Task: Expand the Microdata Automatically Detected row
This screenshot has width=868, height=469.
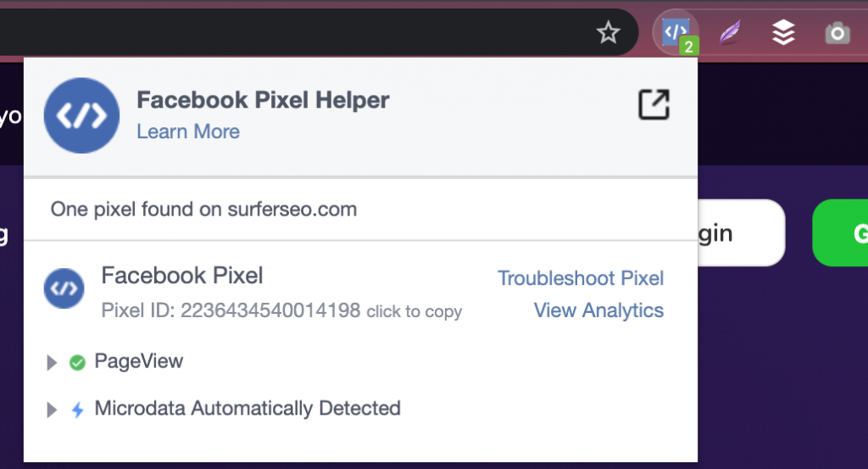Action: [x=53, y=410]
